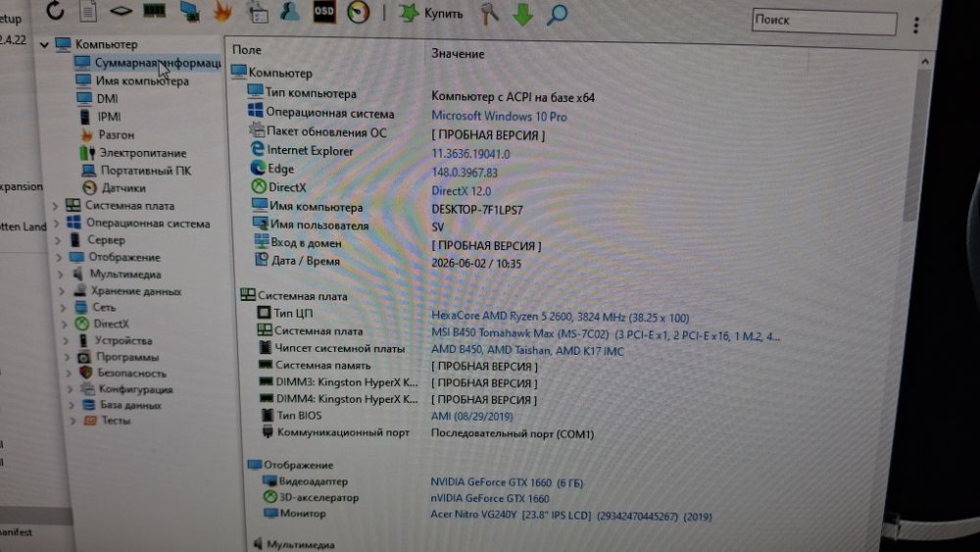Expand the Отображение tree node
The width and height of the screenshot is (980, 552).
tap(60, 257)
